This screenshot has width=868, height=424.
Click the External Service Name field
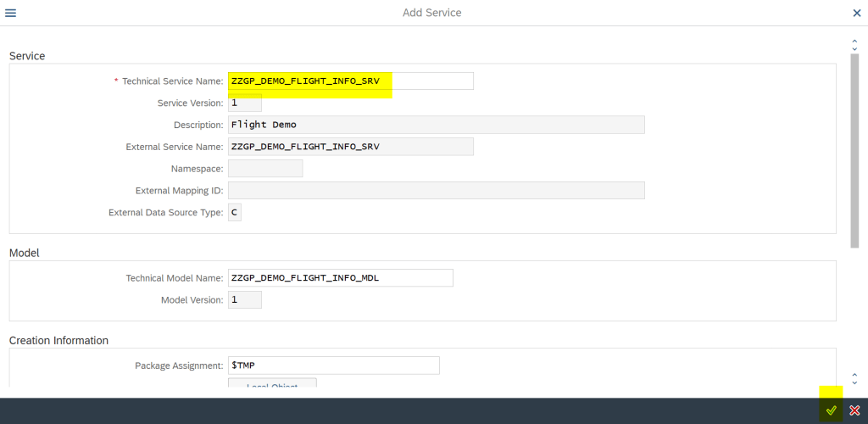point(350,147)
